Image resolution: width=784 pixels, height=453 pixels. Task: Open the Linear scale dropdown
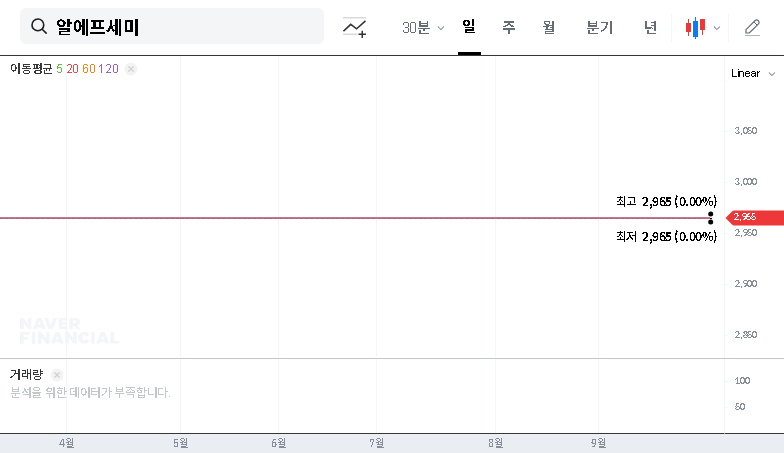(x=751, y=73)
